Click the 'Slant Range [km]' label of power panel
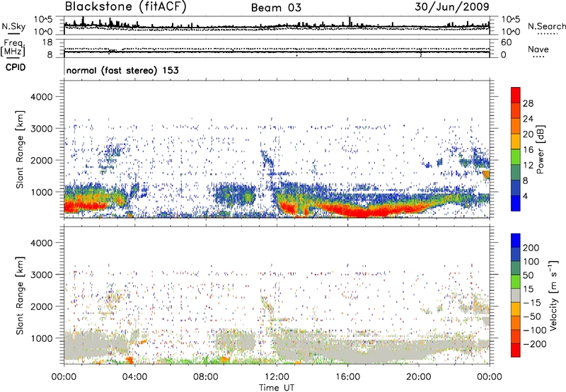 click(20, 149)
